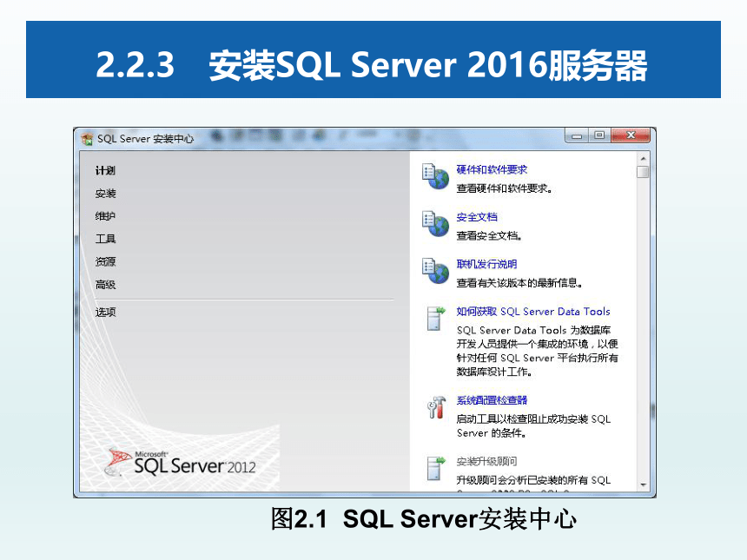The image size is (747, 560).
Task: Click the server icon beside SQL Server Data Tools
Action: coord(436,319)
